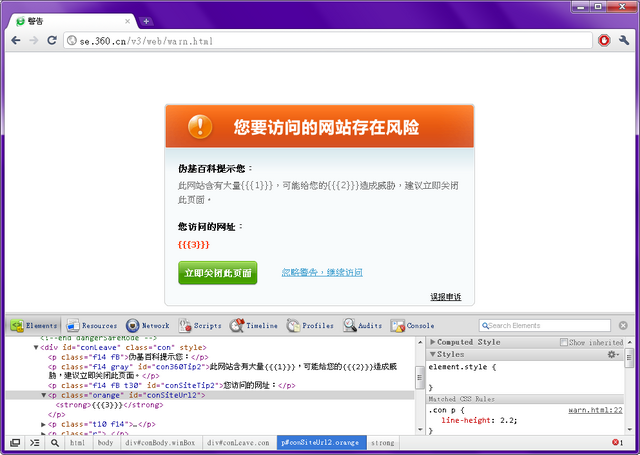
Task: Select p#conSiteUrl2.orange breadcrumb
Action: (x=320, y=442)
